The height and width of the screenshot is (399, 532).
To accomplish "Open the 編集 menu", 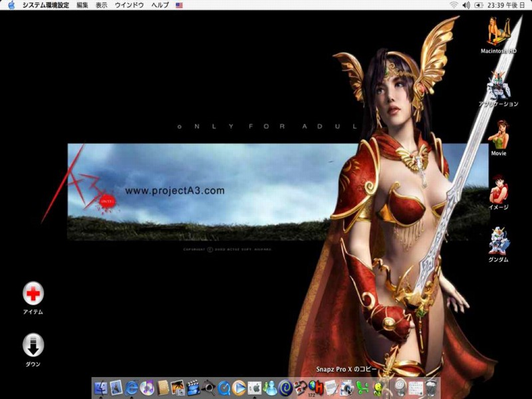I will [82, 5].
